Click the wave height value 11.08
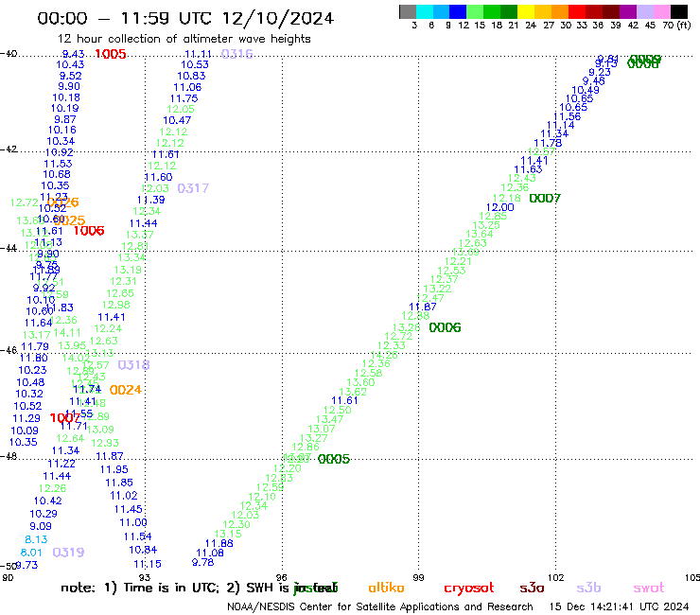The width and height of the screenshot is (700, 615). pos(210,553)
